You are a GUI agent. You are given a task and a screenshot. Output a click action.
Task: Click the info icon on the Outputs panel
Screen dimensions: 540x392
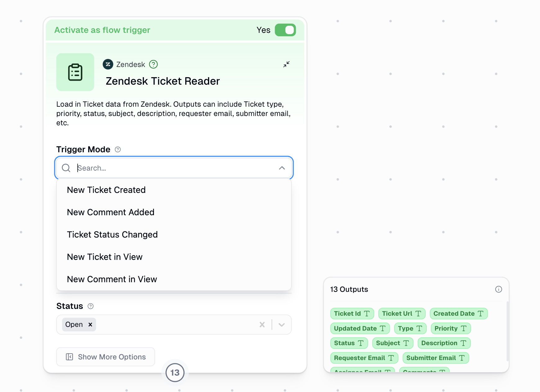click(x=499, y=289)
